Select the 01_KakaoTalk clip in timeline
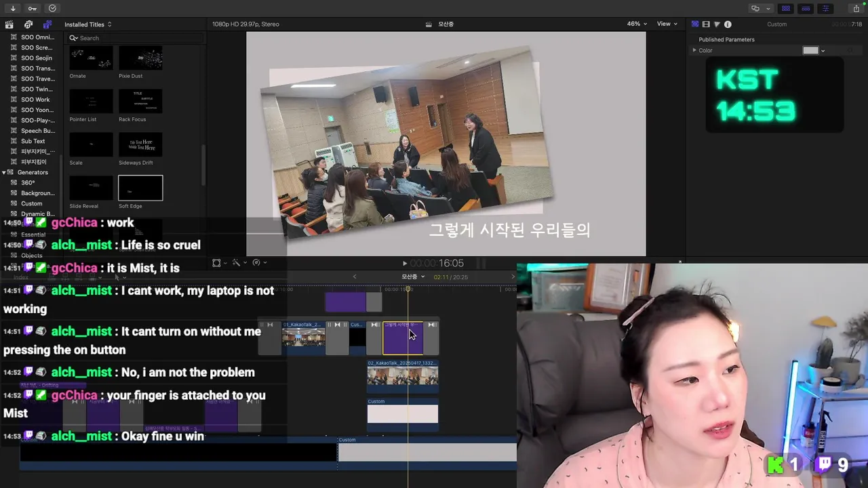 (303, 338)
